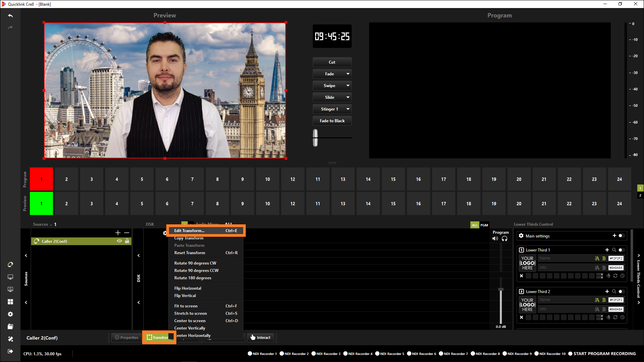Click the plus icon to add a source
This screenshot has width=644, height=362.
(x=118, y=233)
